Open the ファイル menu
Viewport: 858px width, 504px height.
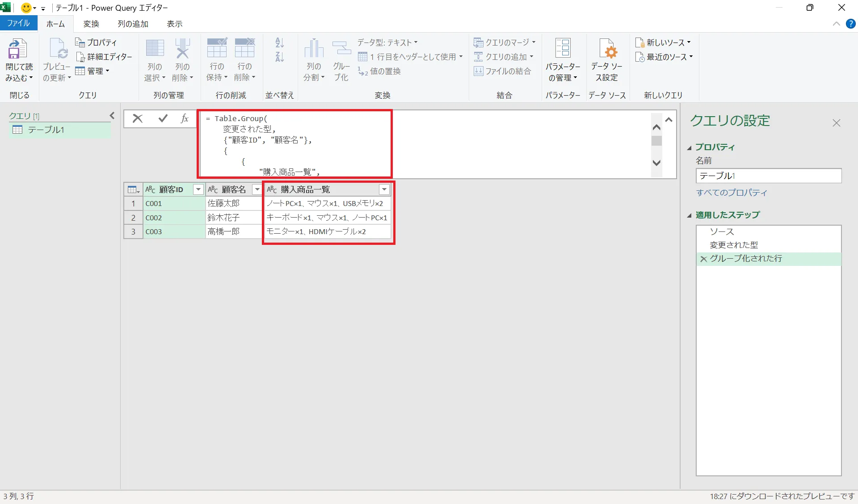[18, 23]
